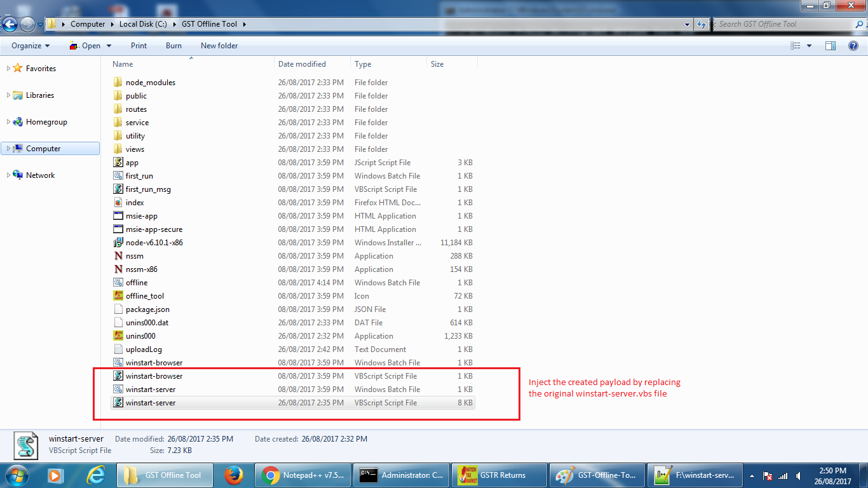
Task: Select the msie-app HTML Application icon
Action: coord(118,216)
